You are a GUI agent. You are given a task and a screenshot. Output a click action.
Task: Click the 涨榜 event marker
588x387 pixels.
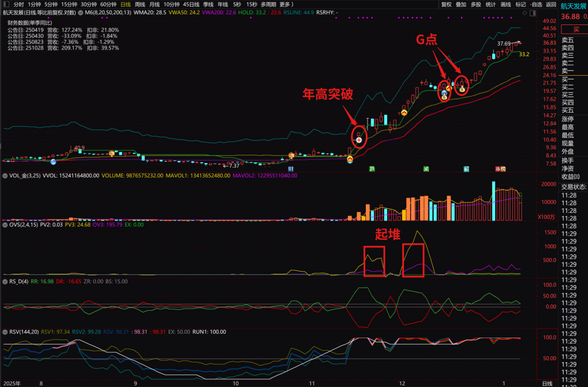pos(500,169)
